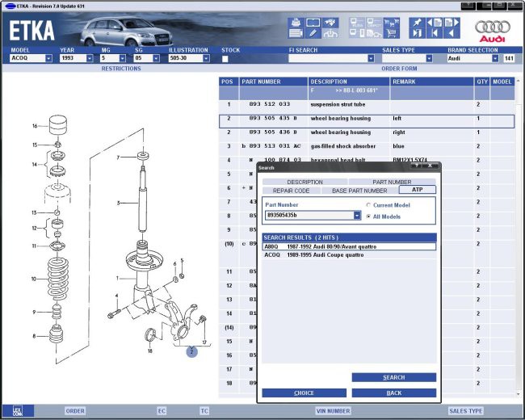The width and height of the screenshot is (525, 420).
Task: Open full-screen illustration view icon
Action: click(313, 23)
